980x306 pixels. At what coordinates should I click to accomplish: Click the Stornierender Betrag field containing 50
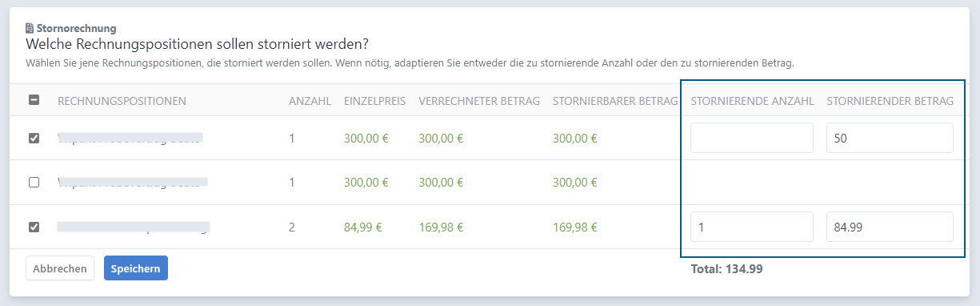pos(890,138)
